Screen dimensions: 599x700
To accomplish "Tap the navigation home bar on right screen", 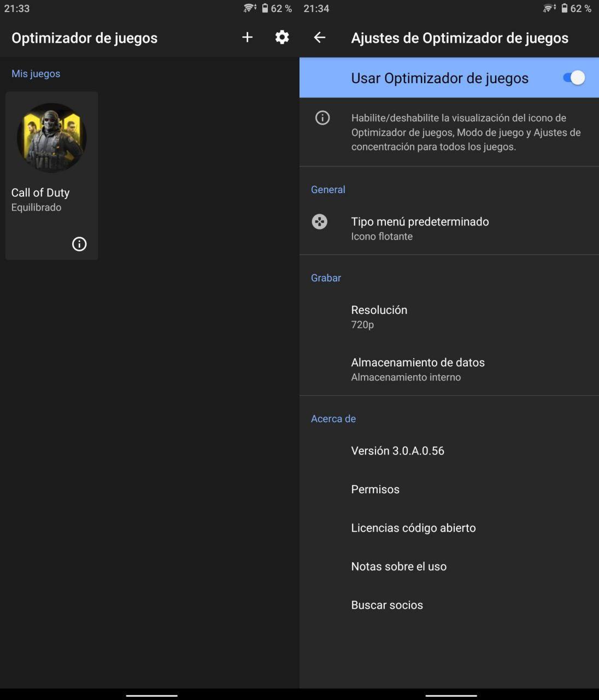I will (451, 696).
